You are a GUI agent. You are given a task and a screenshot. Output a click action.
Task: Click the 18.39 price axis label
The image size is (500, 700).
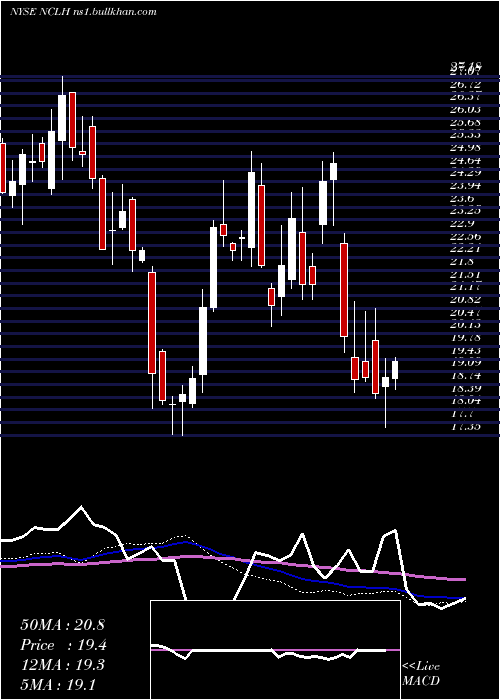point(465,388)
